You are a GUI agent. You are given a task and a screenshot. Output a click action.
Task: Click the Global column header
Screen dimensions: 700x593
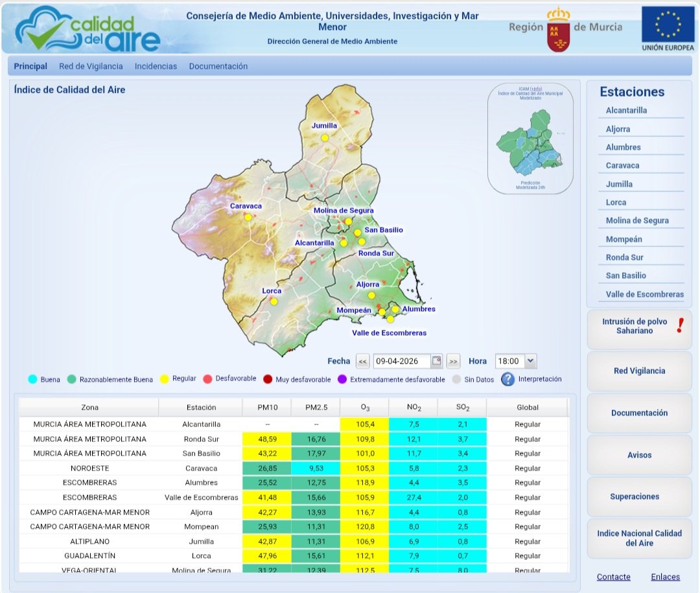click(527, 407)
